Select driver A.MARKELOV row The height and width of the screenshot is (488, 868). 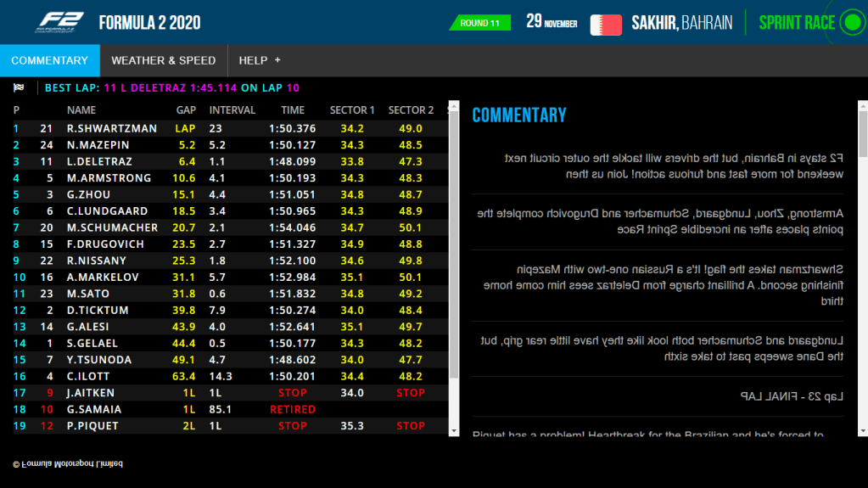tap(230, 277)
